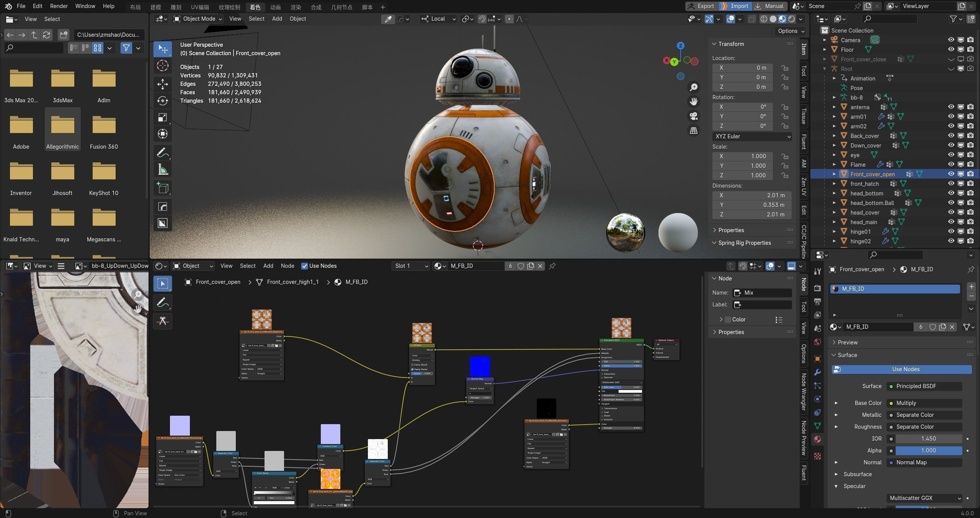Open the Modifiers wrench properties tab
Image resolution: width=980 pixels, height=518 pixels.
[x=817, y=372]
